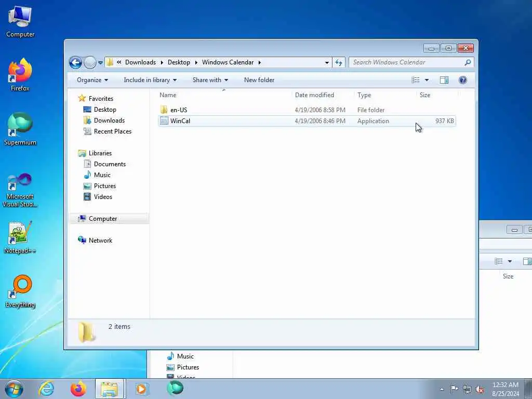Open Windows Media Player from the taskbar
Image resolution: width=532 pixels, height=399 pixels.
pyautogui.click(x=141, y=389)
